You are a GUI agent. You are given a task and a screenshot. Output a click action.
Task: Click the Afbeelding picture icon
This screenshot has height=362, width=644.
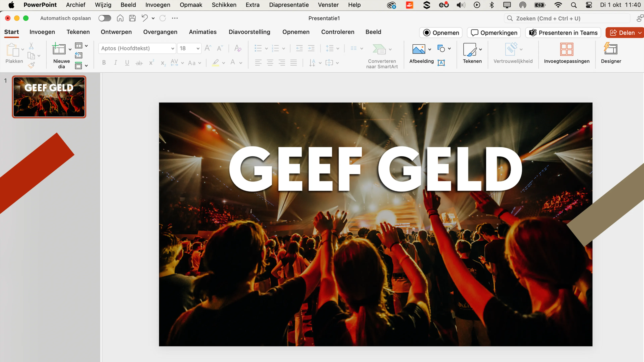click(x=418, y=49)
